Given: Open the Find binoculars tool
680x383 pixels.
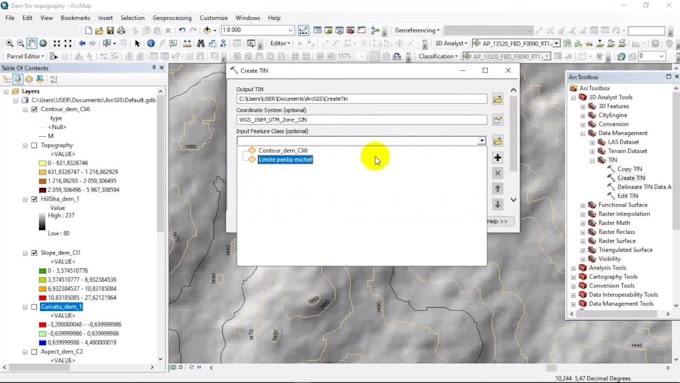Looking at the screenshot, I should (201, 43).
